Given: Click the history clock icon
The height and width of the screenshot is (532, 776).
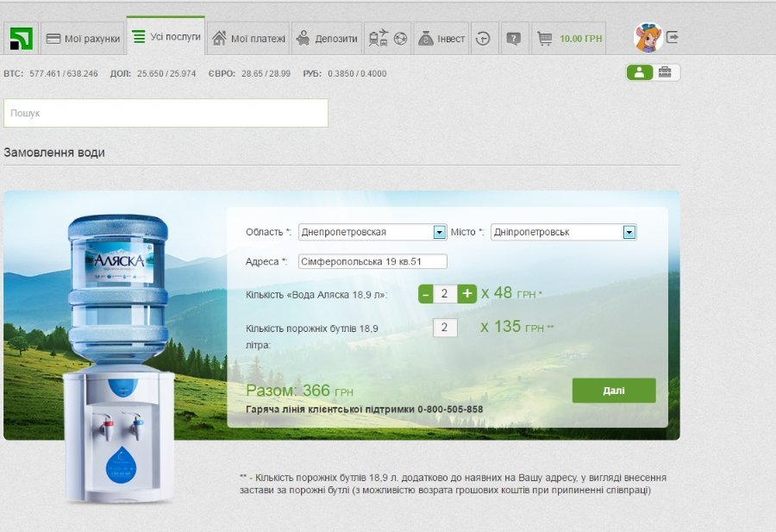Looking at the screenshot, I should tap(484, 39).
